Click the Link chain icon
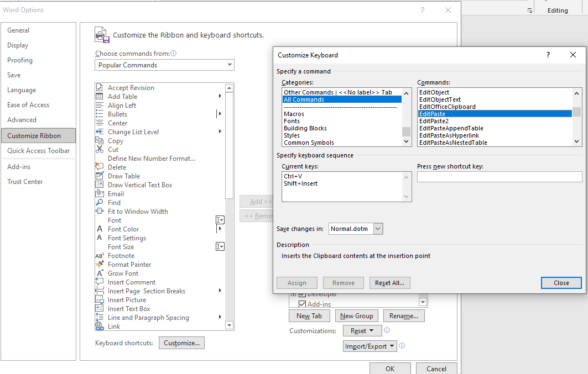The image size is (588, 374). (100, 326)
